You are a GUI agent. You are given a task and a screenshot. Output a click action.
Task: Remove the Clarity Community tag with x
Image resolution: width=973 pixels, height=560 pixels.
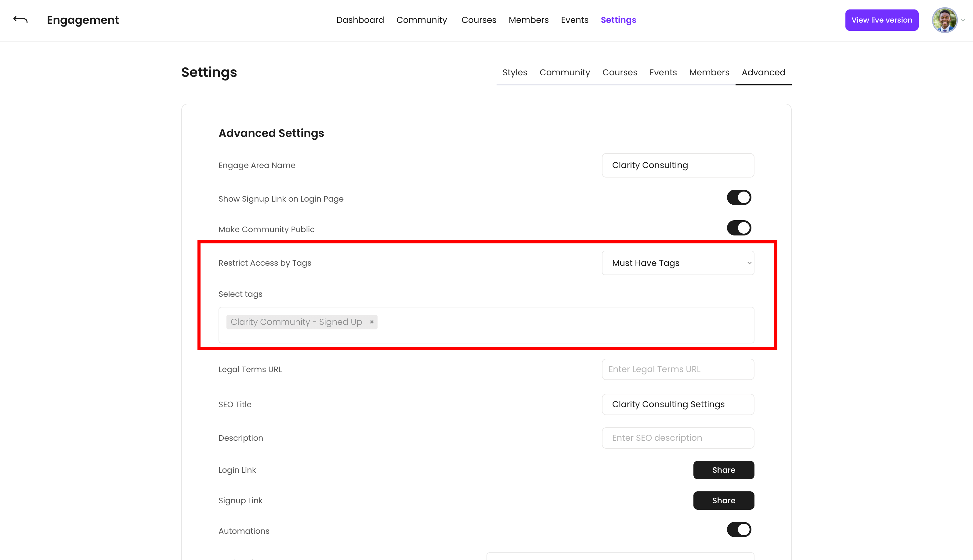(x=372, y=322)
